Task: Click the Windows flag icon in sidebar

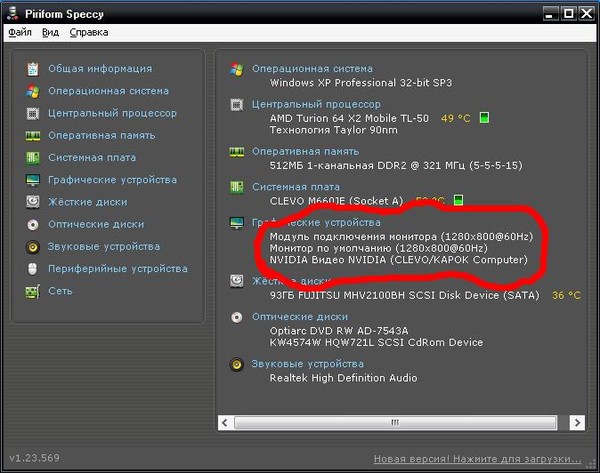Action: tap(33, 91)
